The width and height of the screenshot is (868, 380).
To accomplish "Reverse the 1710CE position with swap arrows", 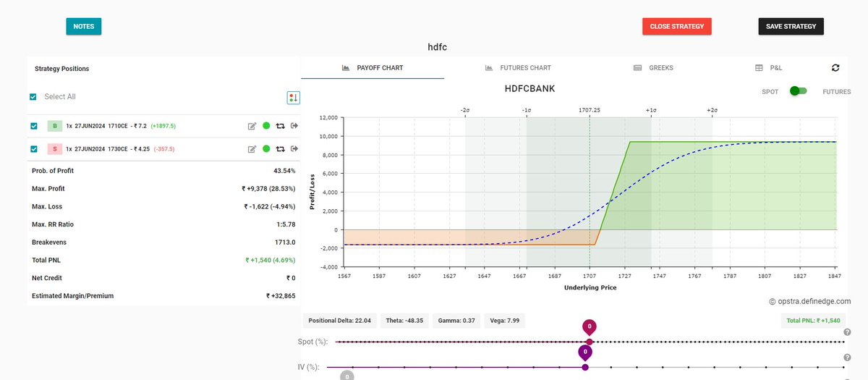I will pyautogui.click(x=281, y=126).
